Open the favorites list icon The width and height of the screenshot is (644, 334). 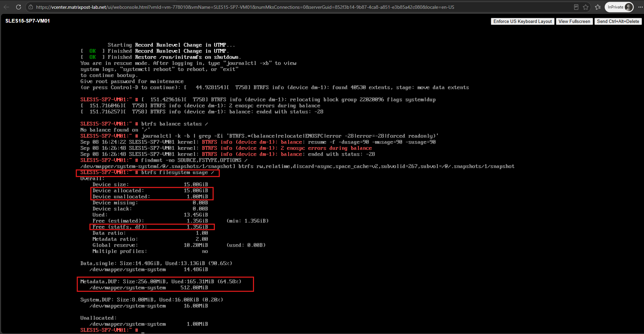pos(598,7)
